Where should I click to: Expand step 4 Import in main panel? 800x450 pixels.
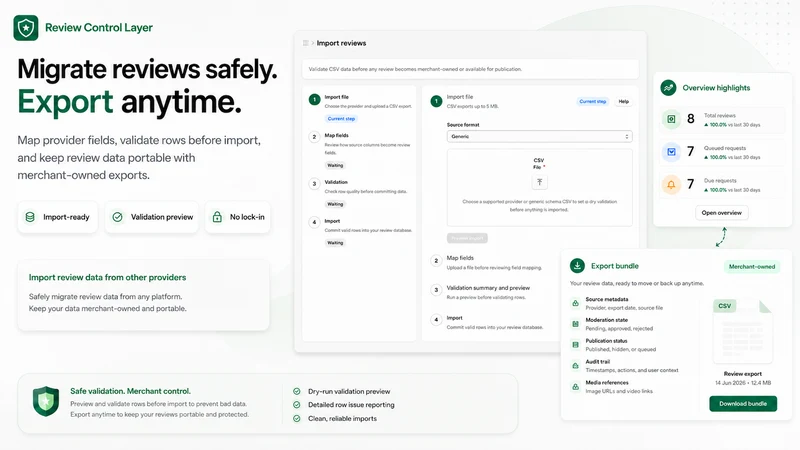[487, 322]
